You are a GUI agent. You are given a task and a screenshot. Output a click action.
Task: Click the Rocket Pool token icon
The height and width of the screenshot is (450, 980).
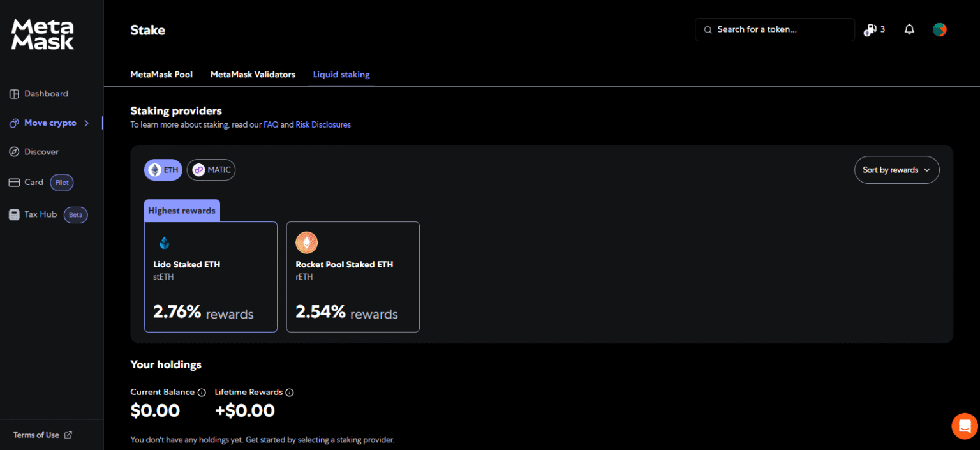306,243
